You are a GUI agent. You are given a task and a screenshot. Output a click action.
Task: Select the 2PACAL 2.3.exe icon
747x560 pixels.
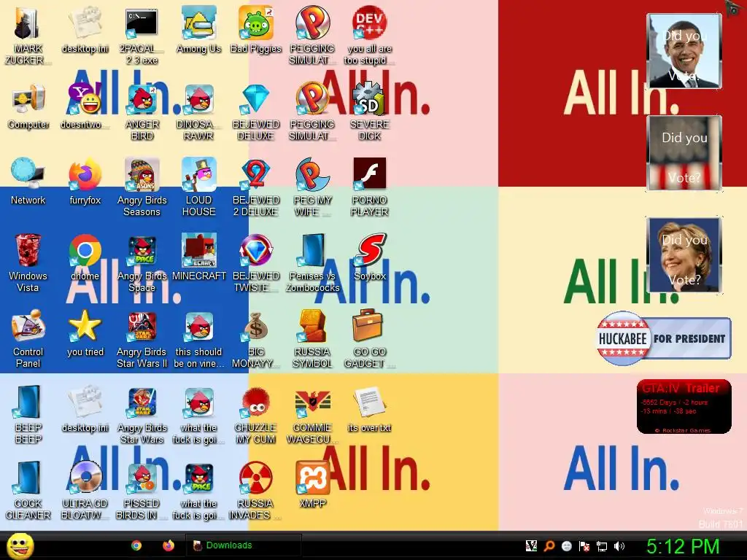(x=142, y=35)
